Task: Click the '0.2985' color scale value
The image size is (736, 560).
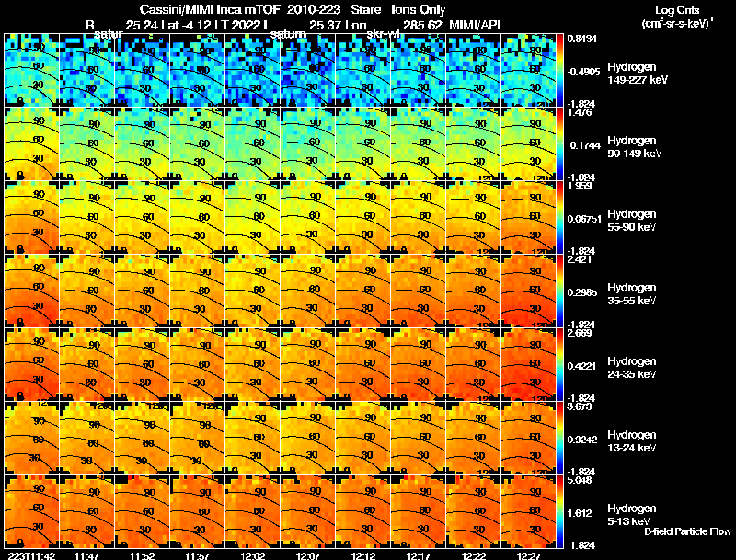Action: [582, 292]
